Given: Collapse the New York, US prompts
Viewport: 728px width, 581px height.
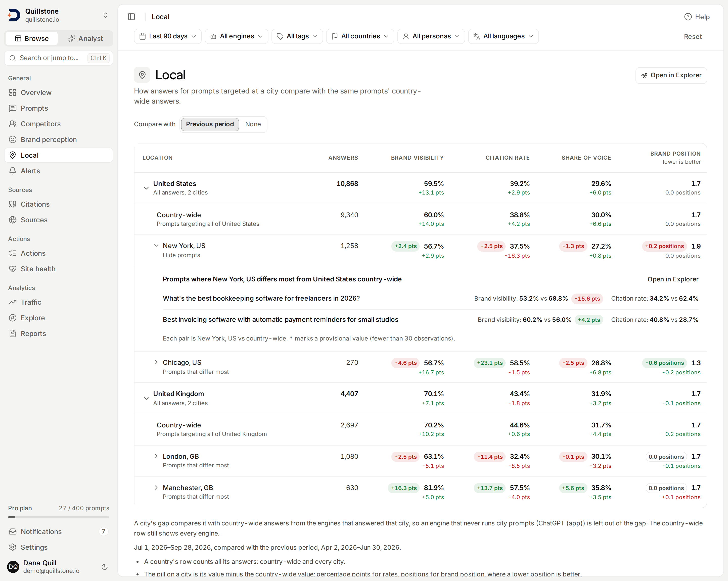Looking at the screenshot, I should pyautogui.click(x=156, y=246).
